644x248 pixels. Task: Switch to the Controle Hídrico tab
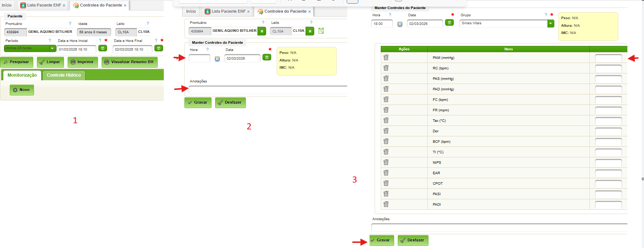pyautogui.click(x=64, y=75)
